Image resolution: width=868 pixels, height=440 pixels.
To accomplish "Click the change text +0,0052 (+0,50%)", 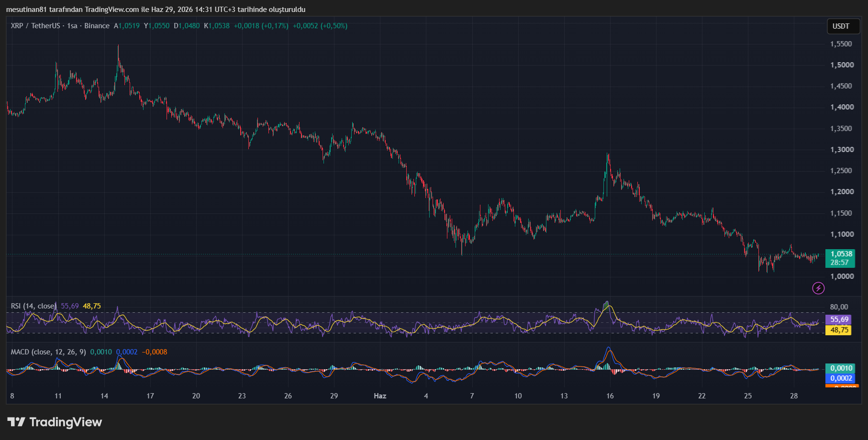I will 320,26.
